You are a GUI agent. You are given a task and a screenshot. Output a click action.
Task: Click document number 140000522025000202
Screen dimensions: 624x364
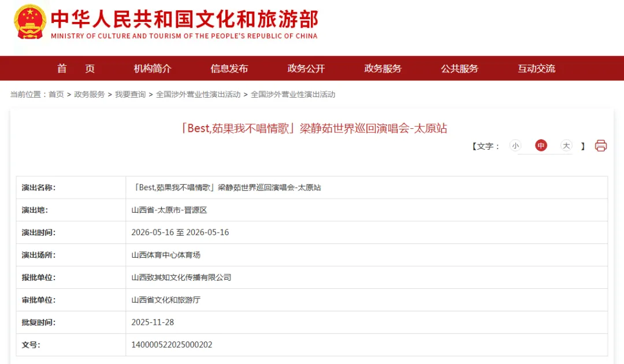pos(172,345)
